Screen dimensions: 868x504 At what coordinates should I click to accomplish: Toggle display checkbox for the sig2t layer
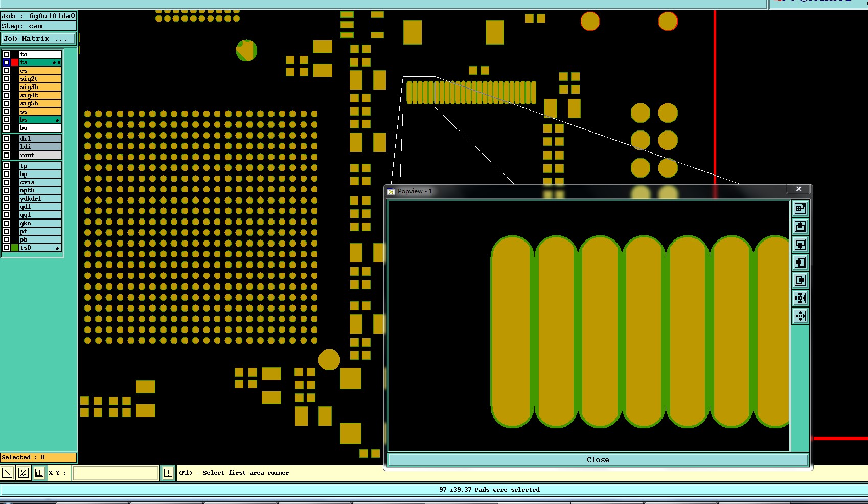pyautogui.click(x=7, y=79)
